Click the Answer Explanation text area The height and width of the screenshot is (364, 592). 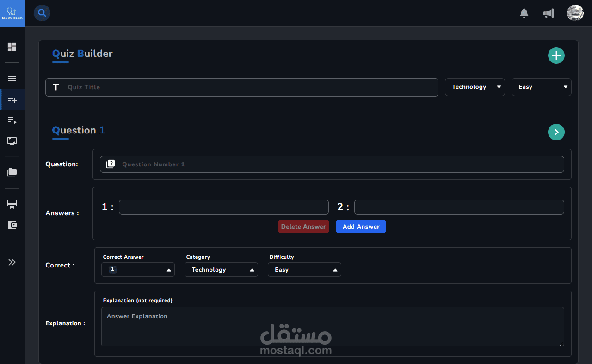click(x=333, y=327)
